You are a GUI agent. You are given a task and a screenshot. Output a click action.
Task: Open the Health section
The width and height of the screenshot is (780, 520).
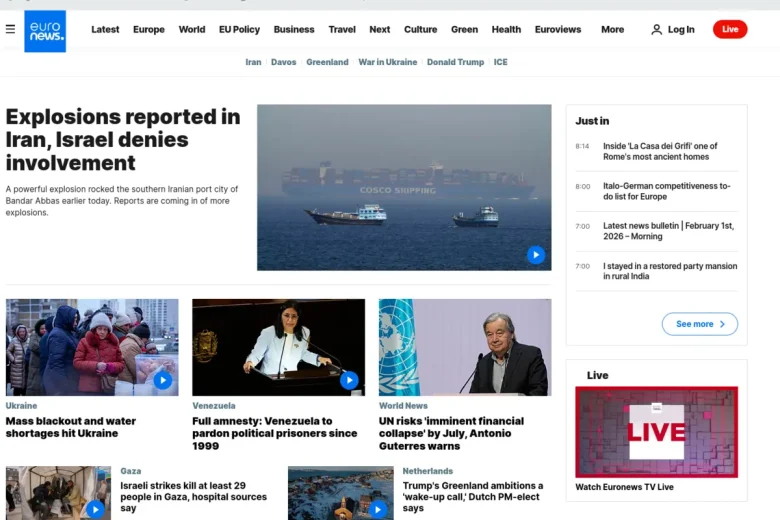pyautogui.click(x=506, y=29)
